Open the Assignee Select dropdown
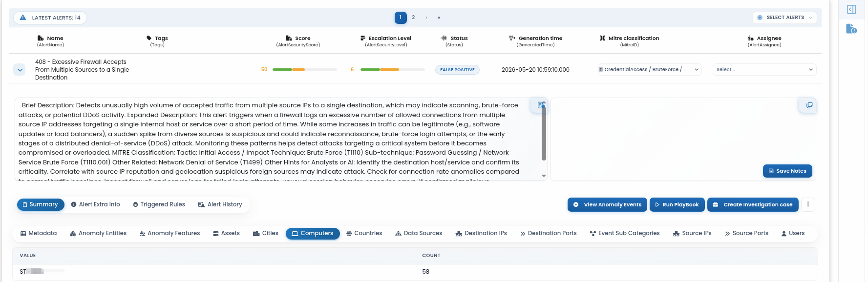Viewport: 868px width, 282px height. point(764,70)
